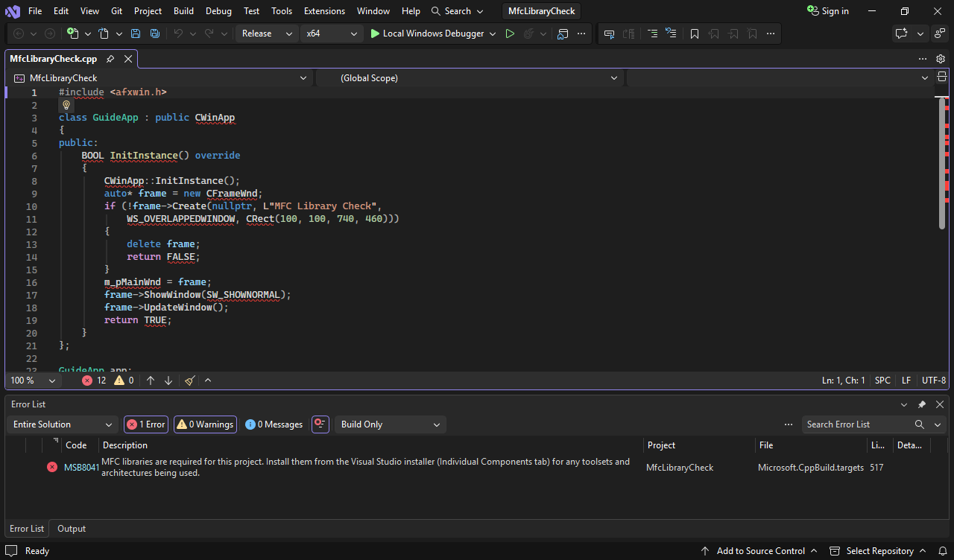
Task: Click the feedback icon in the toolbar
Action: pos(941,34)
